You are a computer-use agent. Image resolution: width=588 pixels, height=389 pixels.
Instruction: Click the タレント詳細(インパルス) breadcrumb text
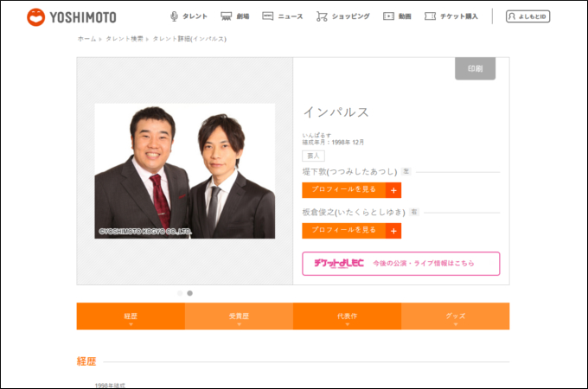189,39
